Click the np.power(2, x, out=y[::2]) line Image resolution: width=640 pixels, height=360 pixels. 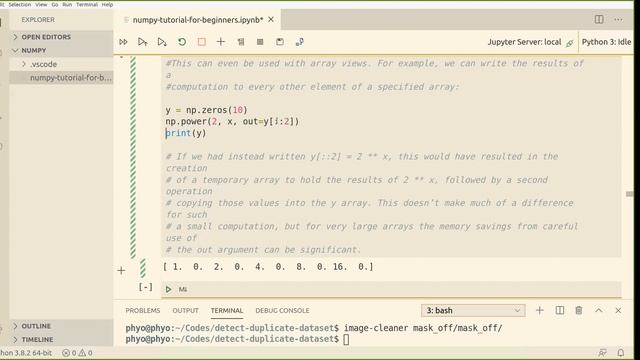tap(232, 122)
